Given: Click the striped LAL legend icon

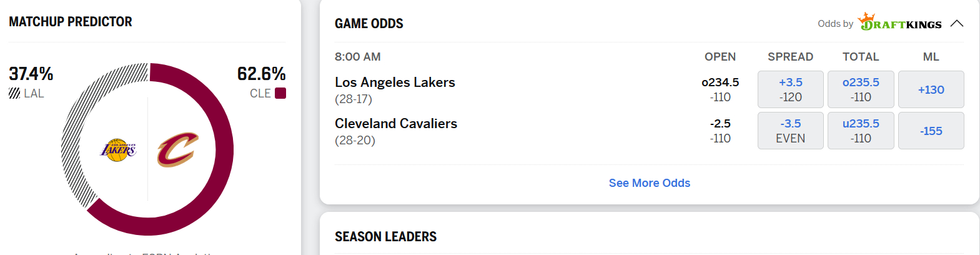Looking at the screenshot, I should (x=14, y=94).
